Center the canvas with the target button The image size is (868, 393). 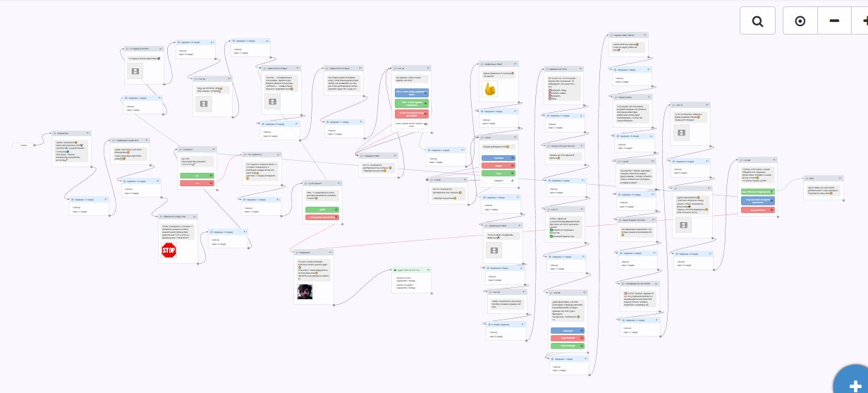tap(800, 21)
